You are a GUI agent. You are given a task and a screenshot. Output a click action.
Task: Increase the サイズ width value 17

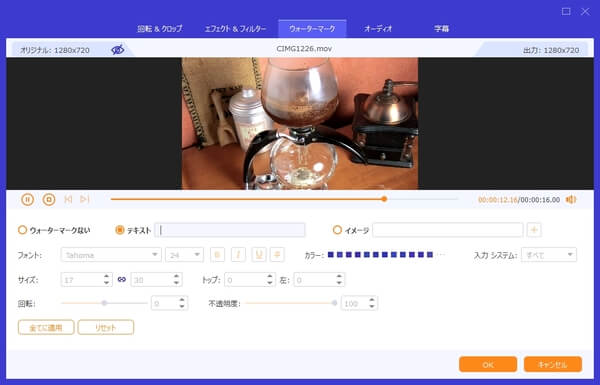107,276
